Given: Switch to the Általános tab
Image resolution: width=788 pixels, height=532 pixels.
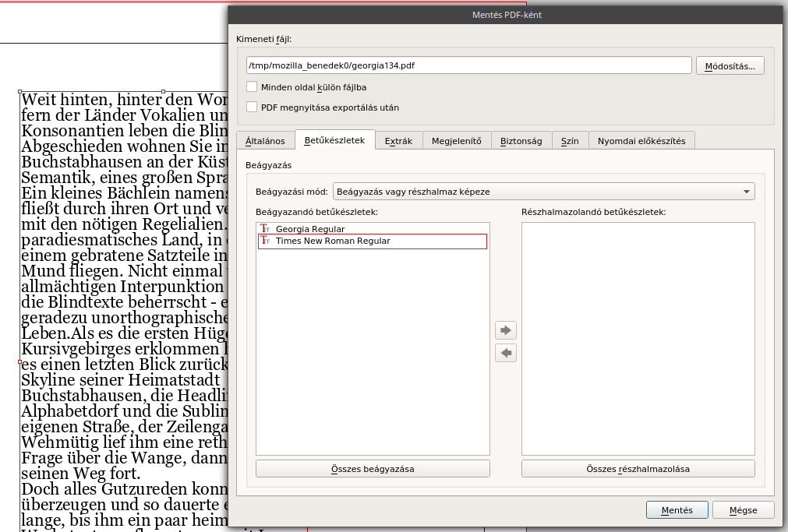Looking at the screenshot, I should tap(265, 141).
